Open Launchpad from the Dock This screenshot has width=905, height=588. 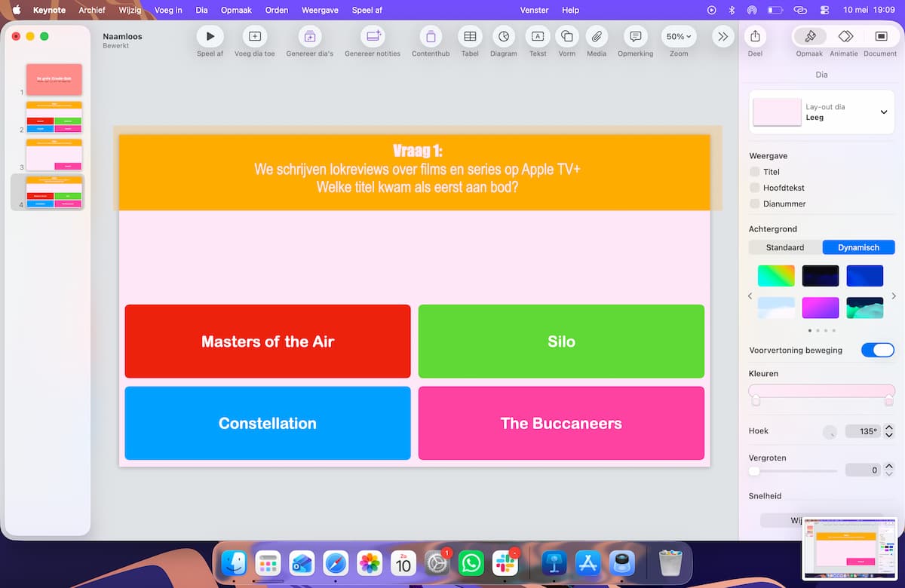268,563
